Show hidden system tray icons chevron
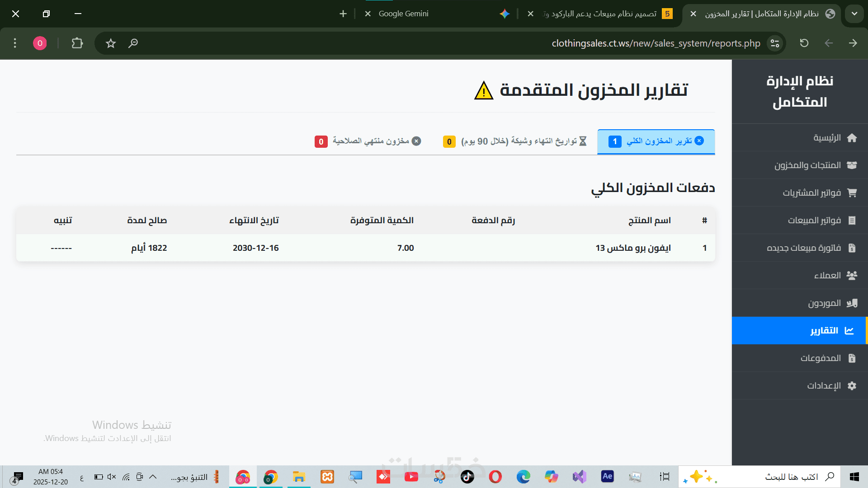The image size is (868, 488). [153, 477]
